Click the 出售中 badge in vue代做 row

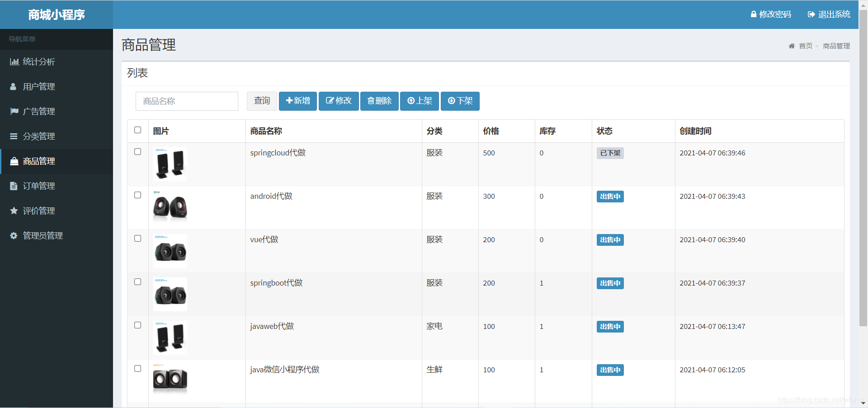(x=610, y=240)
